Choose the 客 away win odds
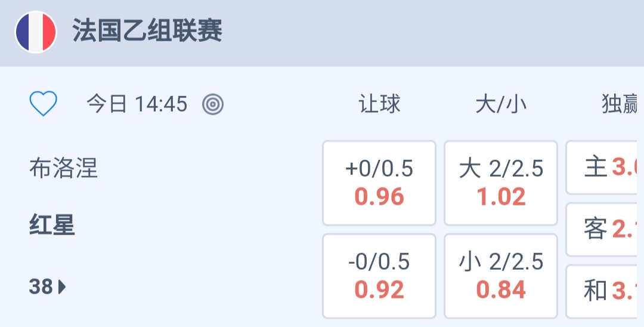 605,229
